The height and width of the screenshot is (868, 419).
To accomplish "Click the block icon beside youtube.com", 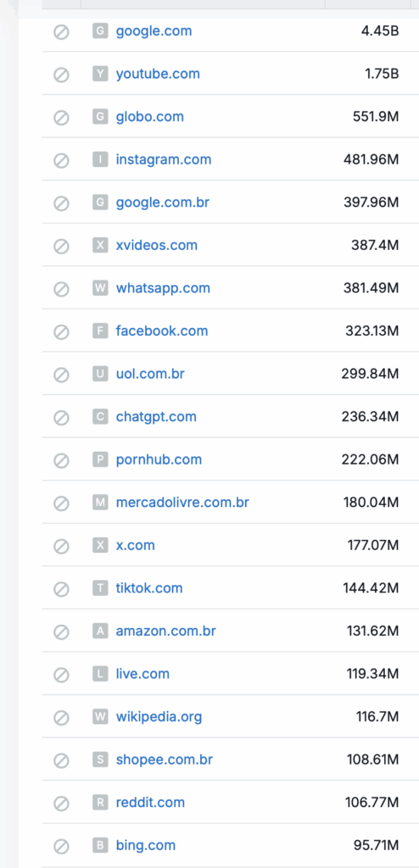I will pyautogui.click(x=61, y=75).
